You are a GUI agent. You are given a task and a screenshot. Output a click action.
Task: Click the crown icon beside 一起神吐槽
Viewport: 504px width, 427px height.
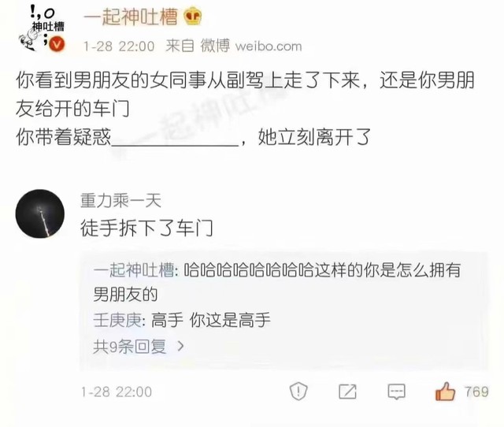point(192,17)
